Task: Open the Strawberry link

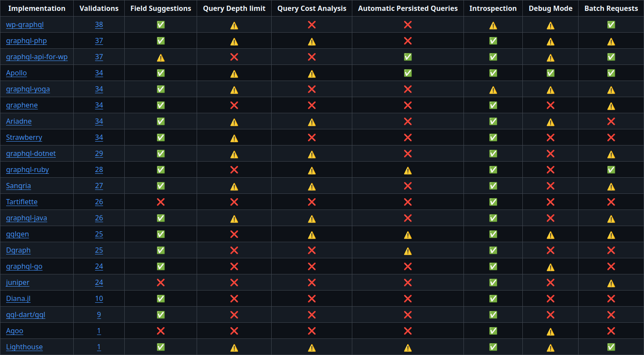Action: click(x=24, y=138)
